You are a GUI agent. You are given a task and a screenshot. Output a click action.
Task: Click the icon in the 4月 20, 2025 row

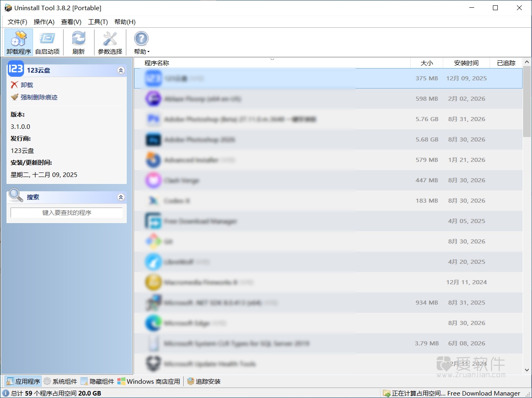[x=154, y=262]
